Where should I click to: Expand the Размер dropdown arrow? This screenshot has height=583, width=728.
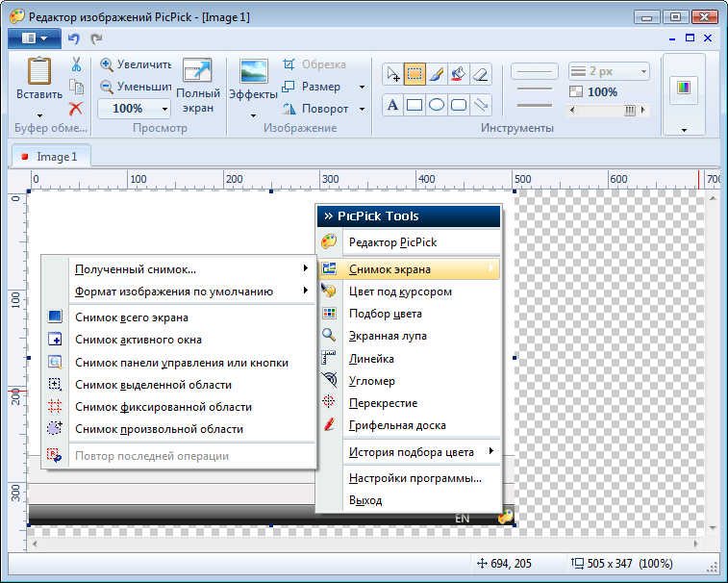click(362, 87)
